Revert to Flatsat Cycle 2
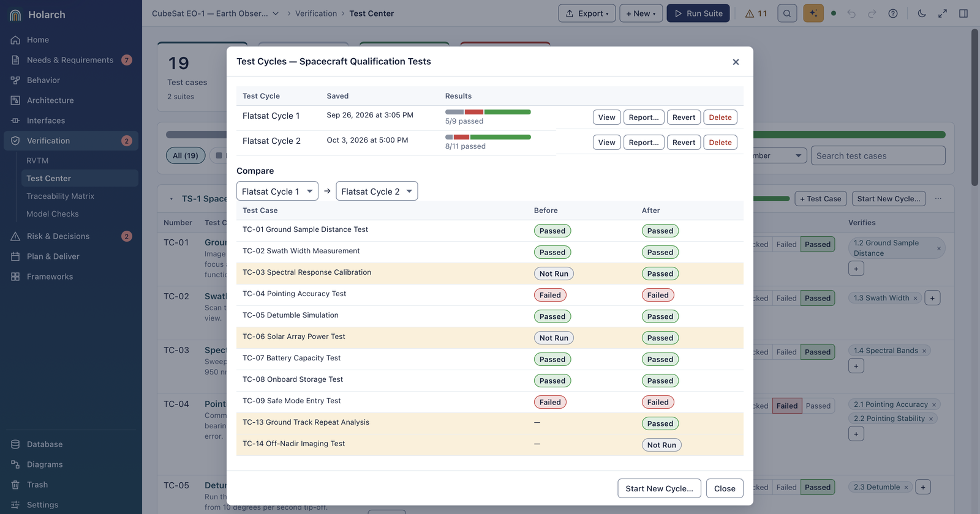This screenshot has width=980, height=514. (684, 143)
